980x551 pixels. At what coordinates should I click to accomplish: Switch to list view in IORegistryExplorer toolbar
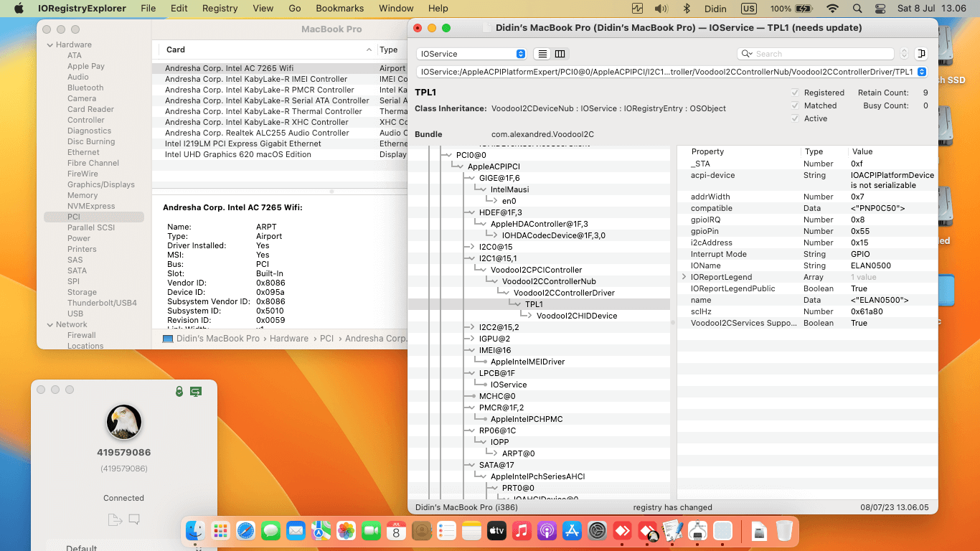(542, 54)
